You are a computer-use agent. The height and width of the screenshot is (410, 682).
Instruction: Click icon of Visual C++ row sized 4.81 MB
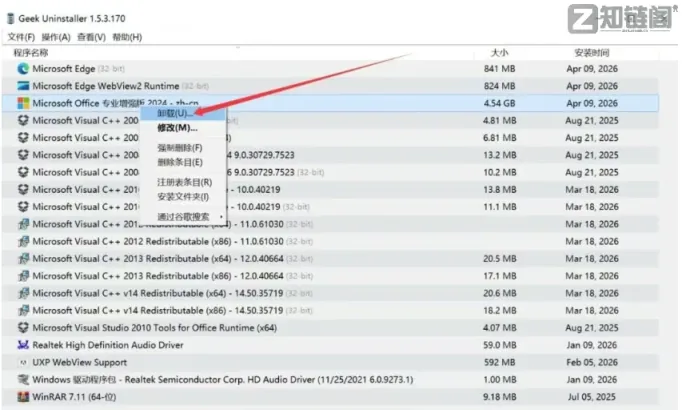tap(23, 120)
